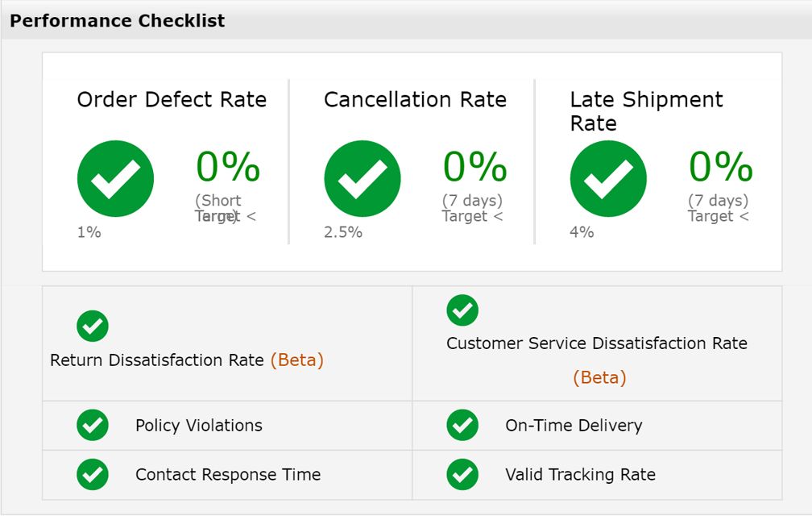Open the Return Dissatisfaction Rate link
Screen dimensions: 812x516
(x=157, y=360)
